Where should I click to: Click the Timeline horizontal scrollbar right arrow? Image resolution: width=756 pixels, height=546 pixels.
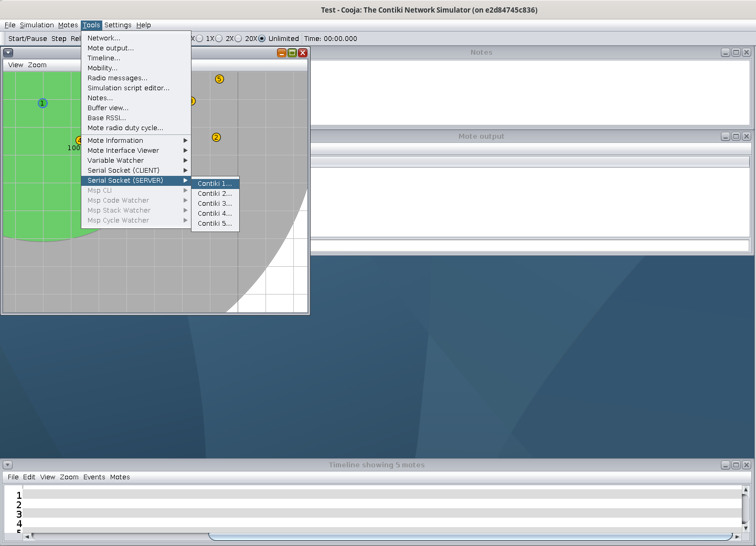tap(737, 537)
